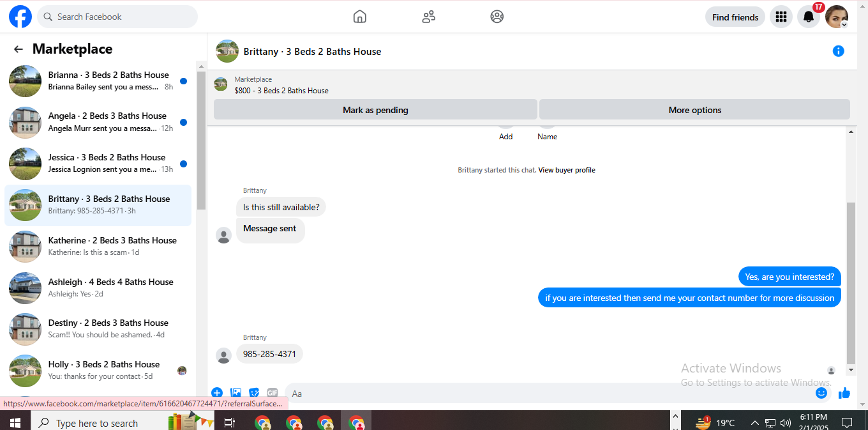Open the volume control in system tray
Image resolution: width=868 pixels, height=430 pixels.
785,422
